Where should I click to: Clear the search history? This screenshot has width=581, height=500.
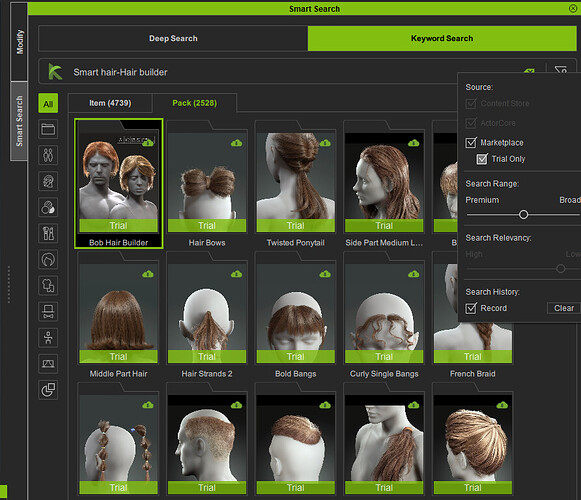point(564,308)
